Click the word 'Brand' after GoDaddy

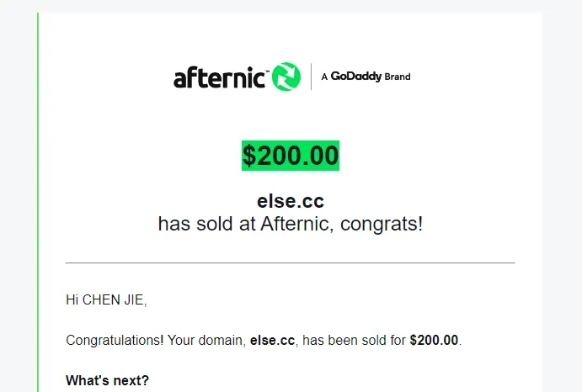click(398, 77)
